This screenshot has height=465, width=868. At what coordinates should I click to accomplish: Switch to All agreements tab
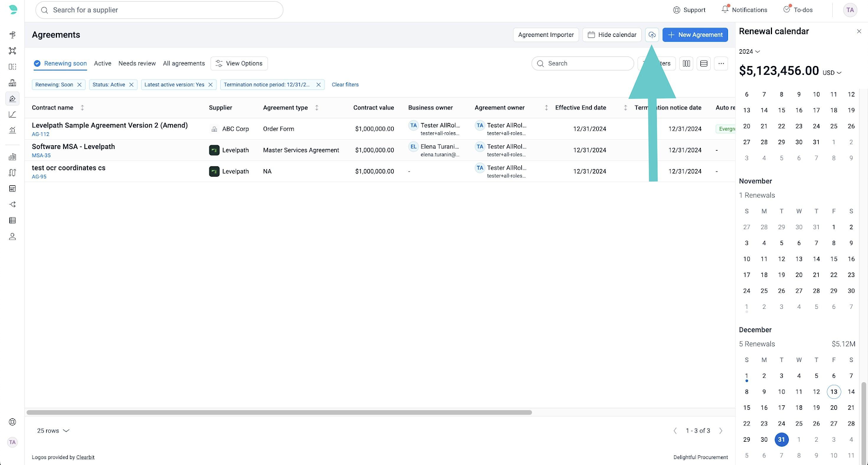click(x=184, y=63)
